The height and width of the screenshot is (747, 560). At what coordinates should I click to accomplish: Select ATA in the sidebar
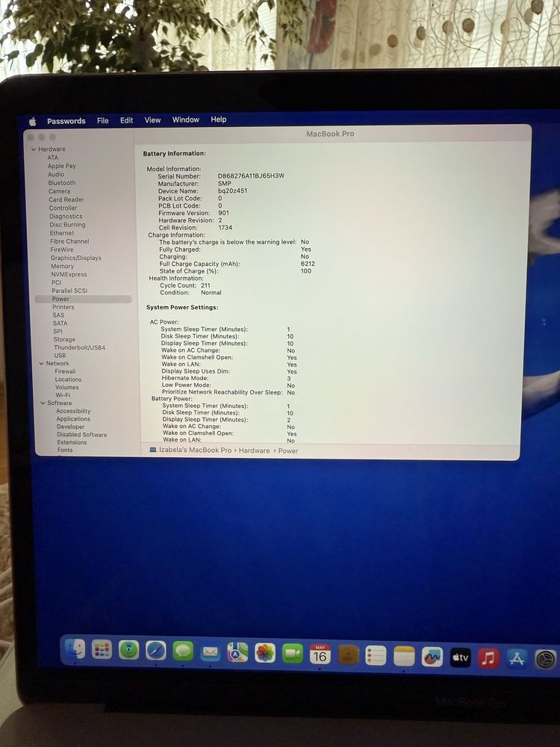pyautogui.click(x=53, y=158)
